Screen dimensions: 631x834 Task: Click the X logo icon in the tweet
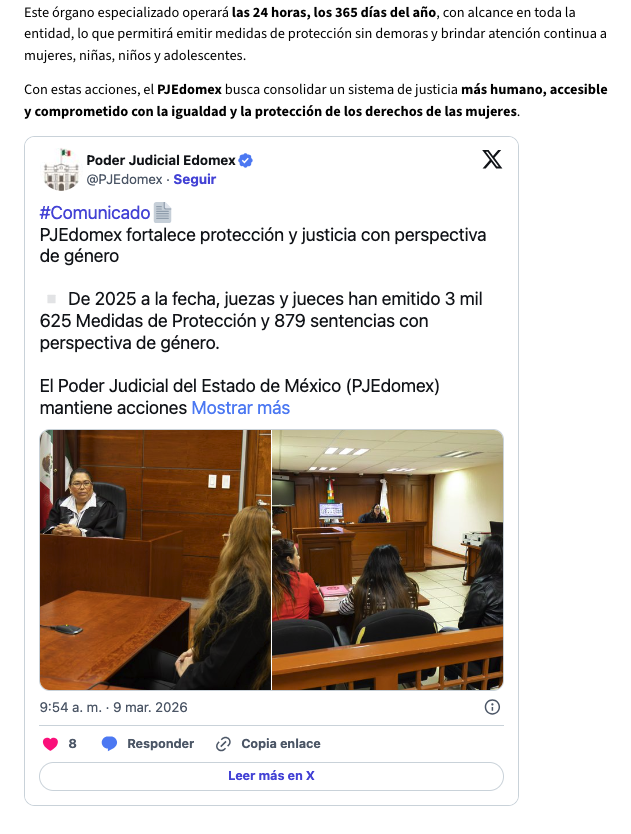click(x=492, y=159)
